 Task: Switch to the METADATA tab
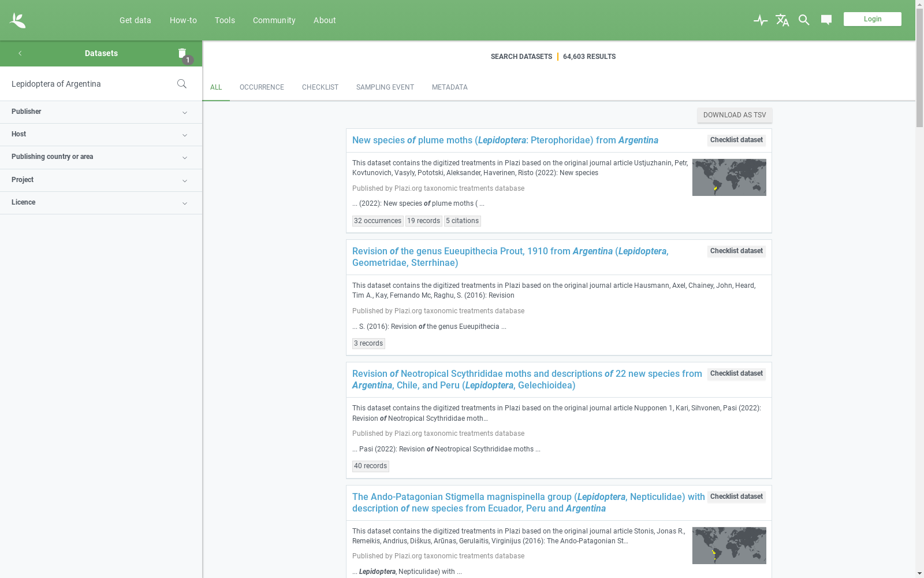point(450,87)
